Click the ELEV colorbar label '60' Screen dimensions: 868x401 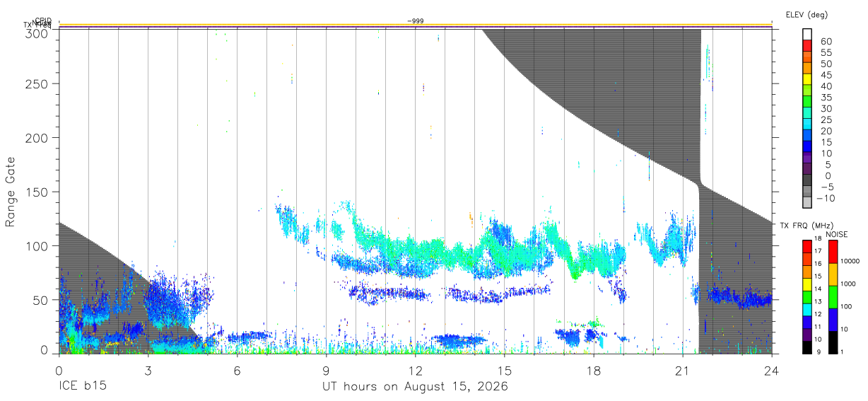[826, 41]
